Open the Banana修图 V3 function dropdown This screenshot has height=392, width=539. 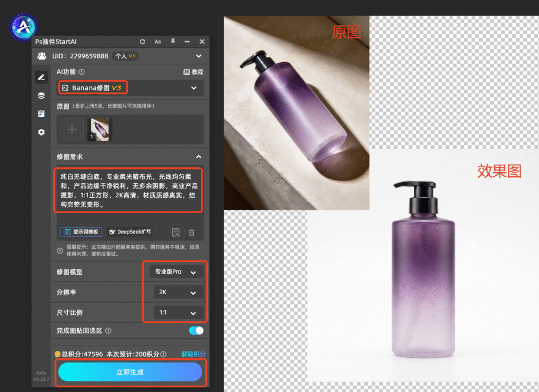coord(131,88)
